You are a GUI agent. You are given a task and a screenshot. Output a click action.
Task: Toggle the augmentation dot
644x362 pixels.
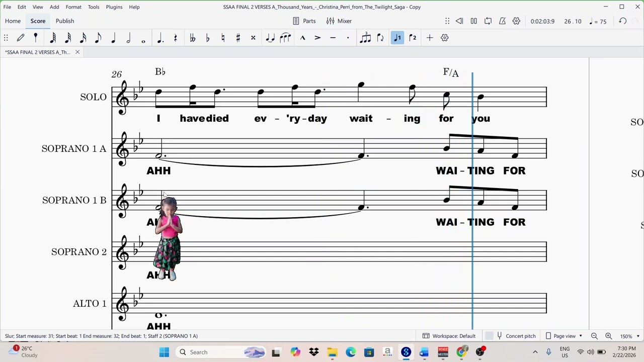(160, 38)
